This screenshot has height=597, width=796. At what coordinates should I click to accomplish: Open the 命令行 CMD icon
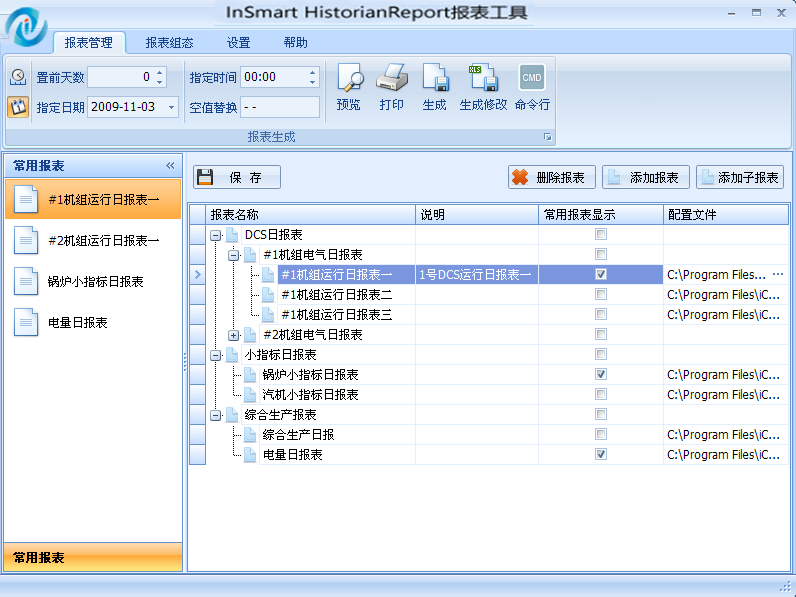point(532,78)
